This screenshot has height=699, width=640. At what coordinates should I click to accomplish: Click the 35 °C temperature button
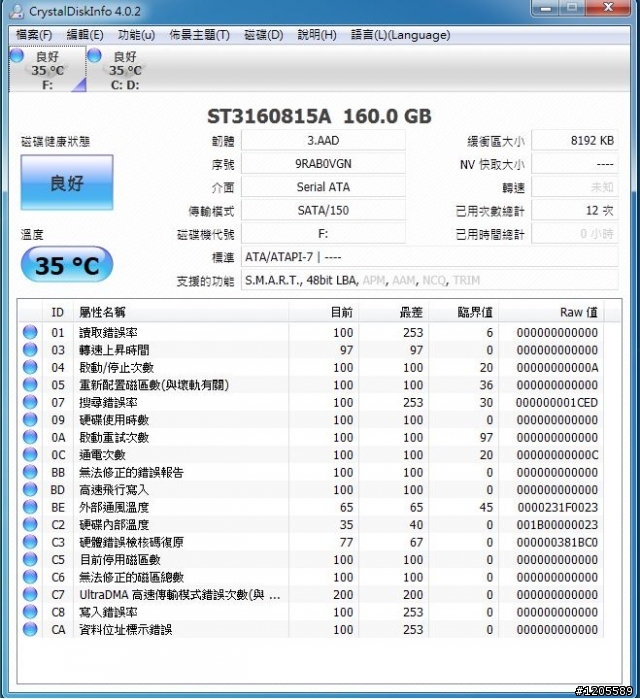(67, 265)
